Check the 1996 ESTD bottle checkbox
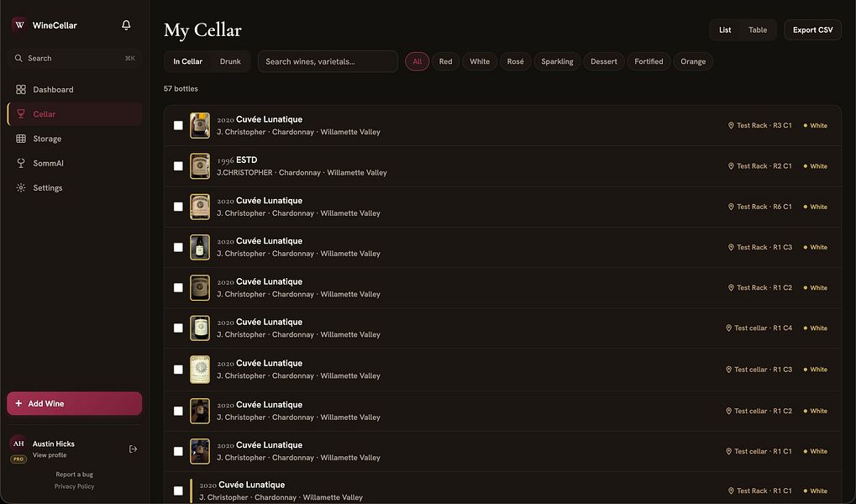856x504 pixels. click(x=178, y=166)
